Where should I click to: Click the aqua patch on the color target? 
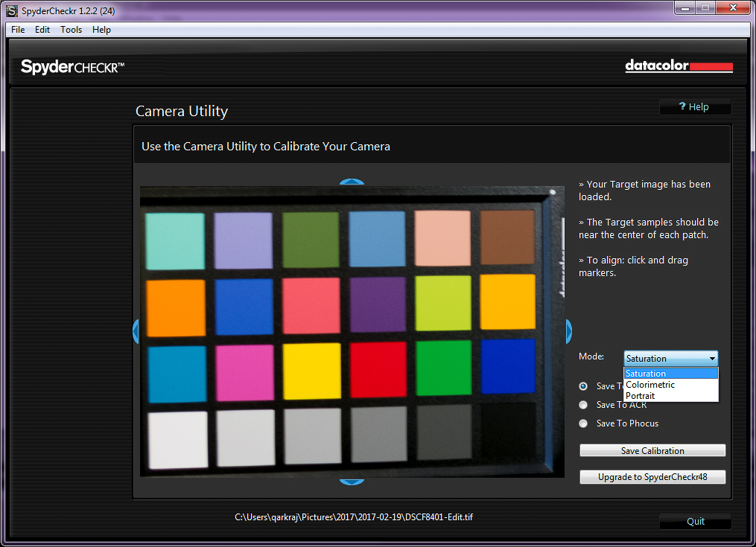(175, 241)
